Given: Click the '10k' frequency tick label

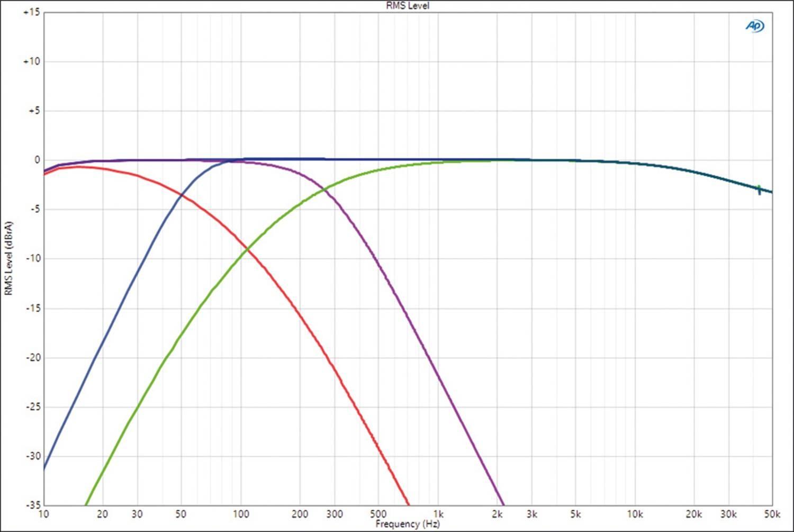Looking at the screenshot, I should point(635,514).
